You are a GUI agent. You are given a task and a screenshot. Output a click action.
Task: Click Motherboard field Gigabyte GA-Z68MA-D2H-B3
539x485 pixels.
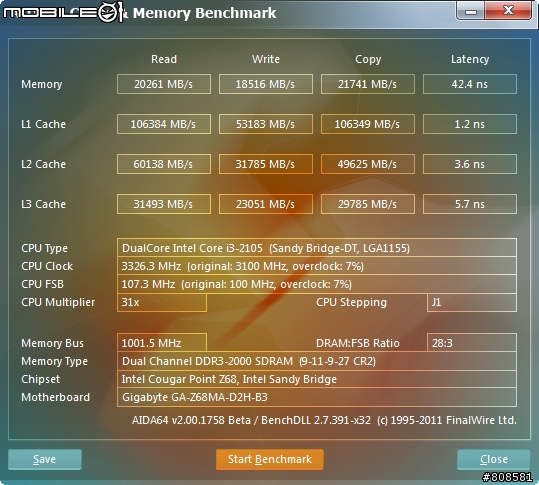[x=317, y=397]
